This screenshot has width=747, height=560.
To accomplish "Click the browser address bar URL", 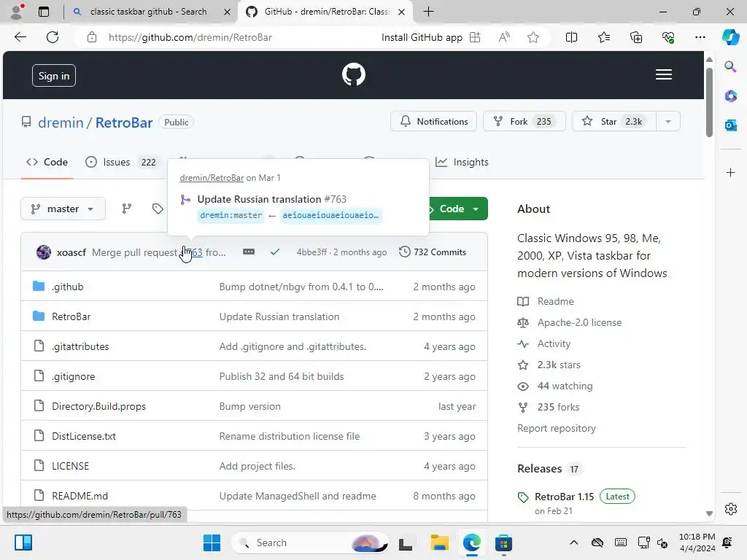I will (190, 37).
